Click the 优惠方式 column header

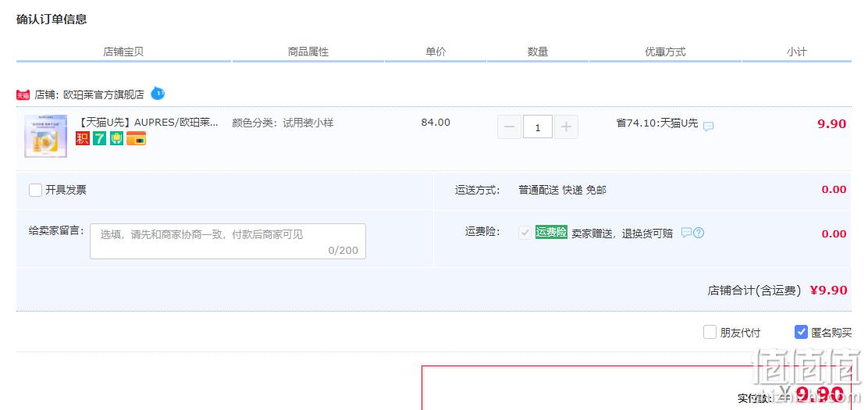tap(665, 52)
